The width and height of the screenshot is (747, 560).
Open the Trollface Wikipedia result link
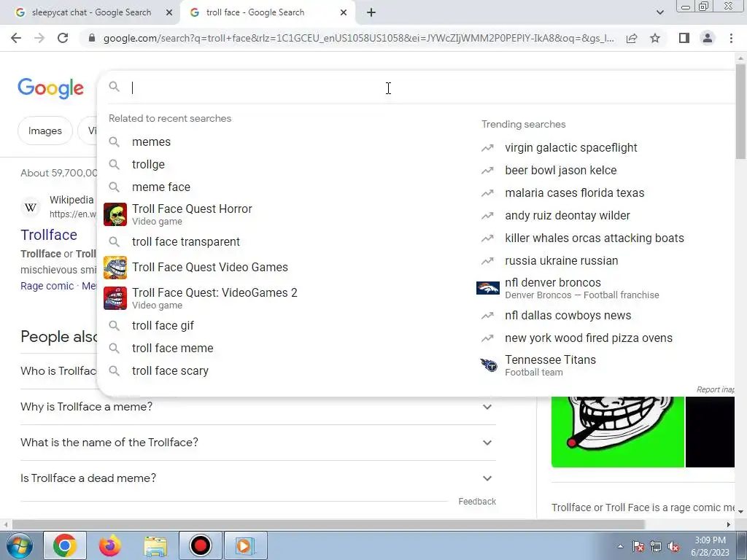pos(49,236)
